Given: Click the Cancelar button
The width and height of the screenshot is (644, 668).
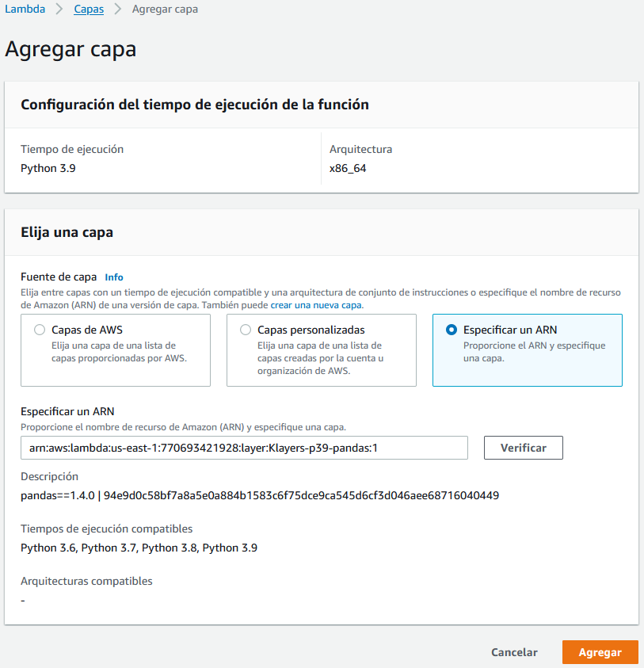Looking at the screenshot, I should click(x=513, y=652).
